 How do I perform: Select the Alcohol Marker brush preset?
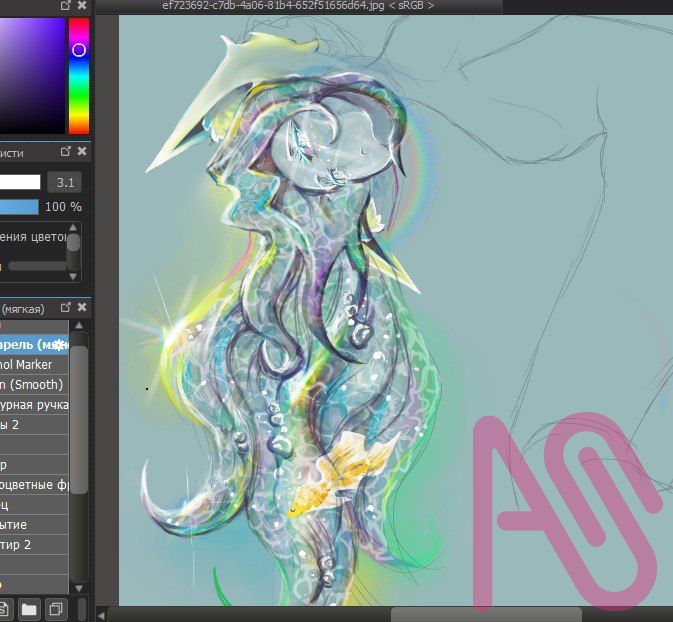(30, 365)
